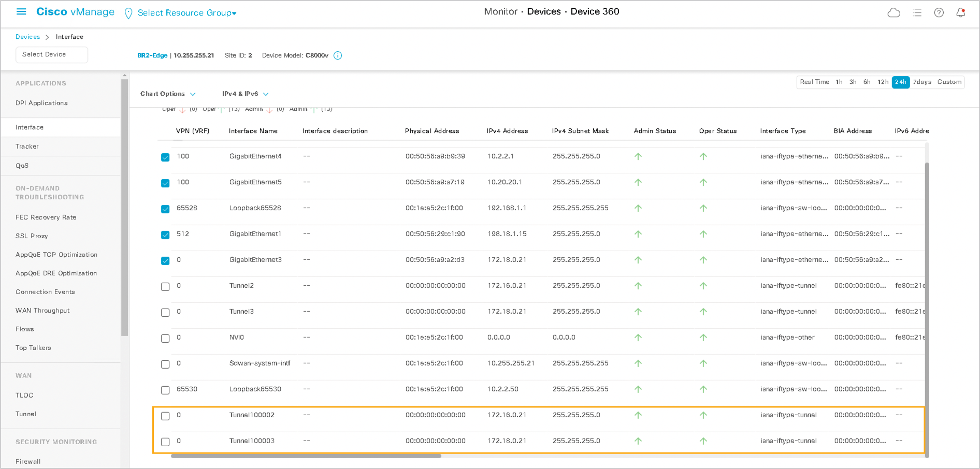
Task: Open Firewall under Security Monitoring
Action: pos(28,462)
